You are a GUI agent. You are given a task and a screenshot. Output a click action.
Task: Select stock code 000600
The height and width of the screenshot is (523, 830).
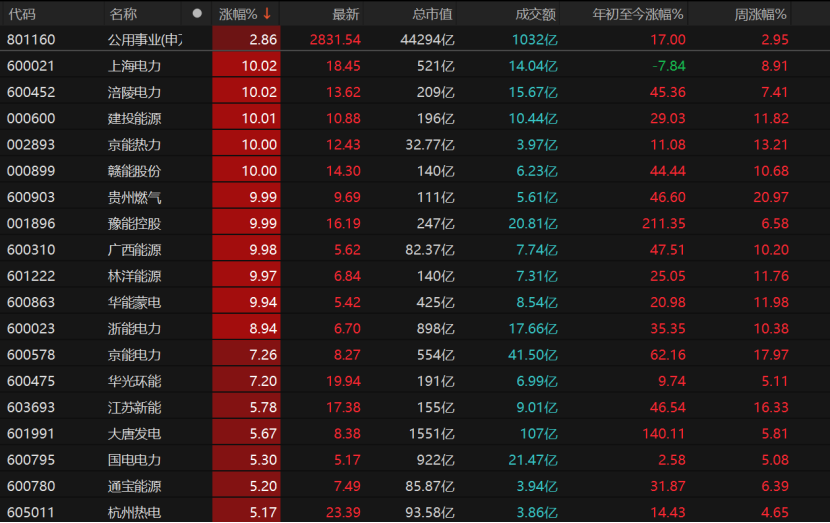coord(31,119)
